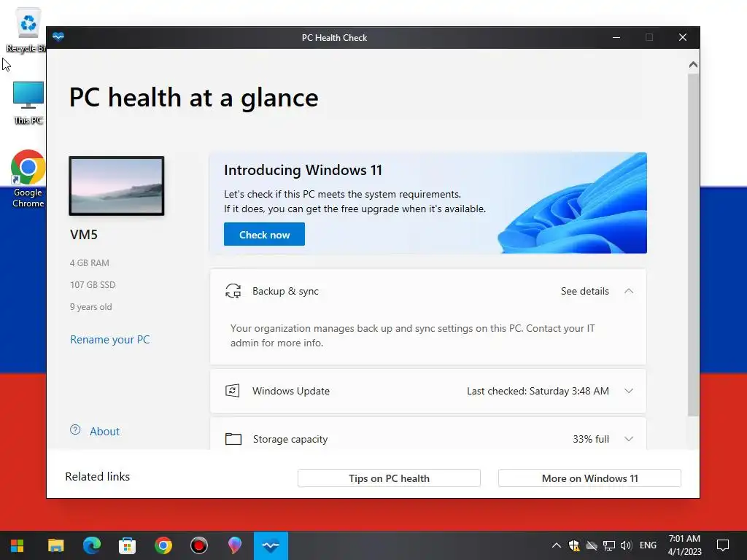The width and height of the screenshot is (747, 560).
Task: Click the PC Health Check heart icon in title bar
Action: click(58, 37)
